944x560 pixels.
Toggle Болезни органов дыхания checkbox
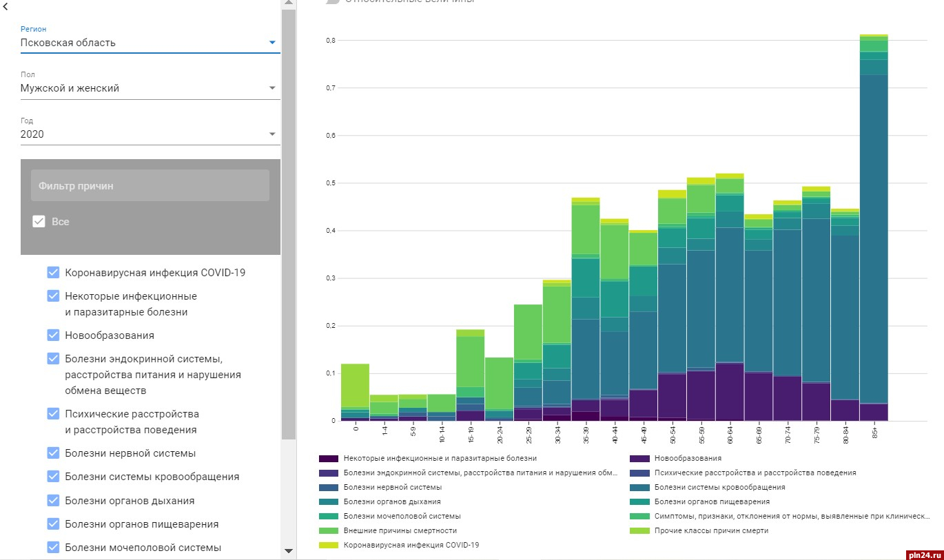click(54, 501)
